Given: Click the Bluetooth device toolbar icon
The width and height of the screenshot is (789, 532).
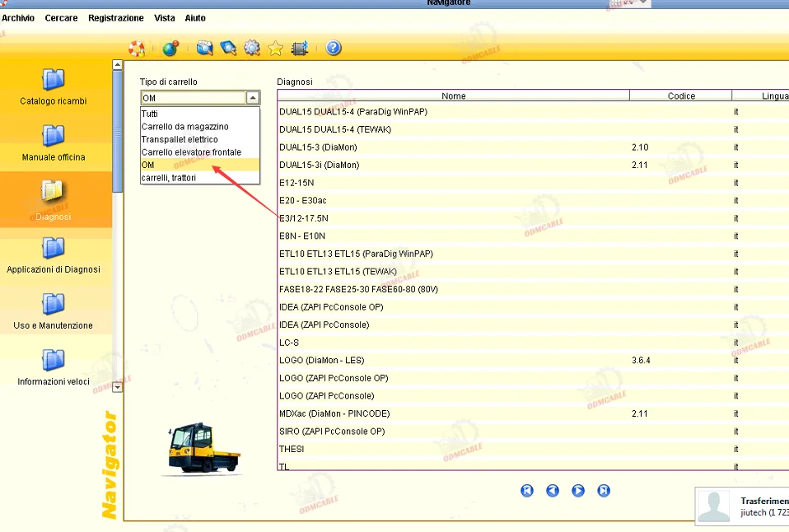Looking at the screenshot, I should point(301,49).
